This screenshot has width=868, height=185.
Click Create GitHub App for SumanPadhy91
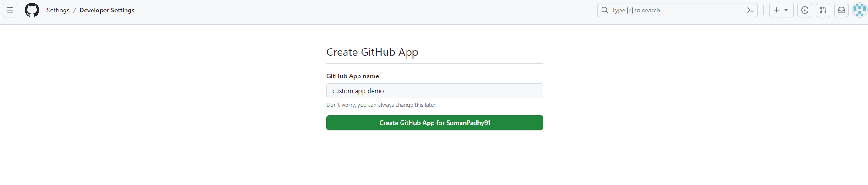pyautogui.click(x=434, y=123)
